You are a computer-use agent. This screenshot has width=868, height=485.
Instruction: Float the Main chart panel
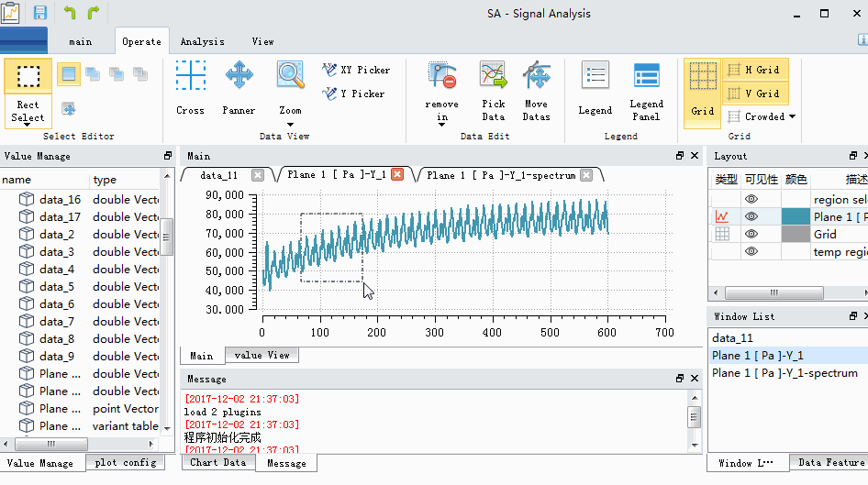tap(680, 156)
